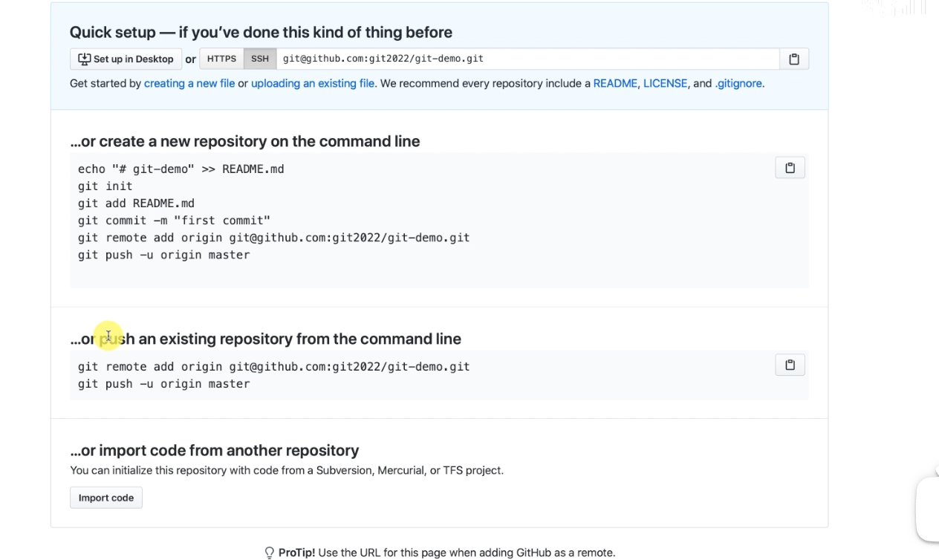Screen dimensions: 939x560
Task: Click the LICENSE link
Action: click(x=665, y=84)
